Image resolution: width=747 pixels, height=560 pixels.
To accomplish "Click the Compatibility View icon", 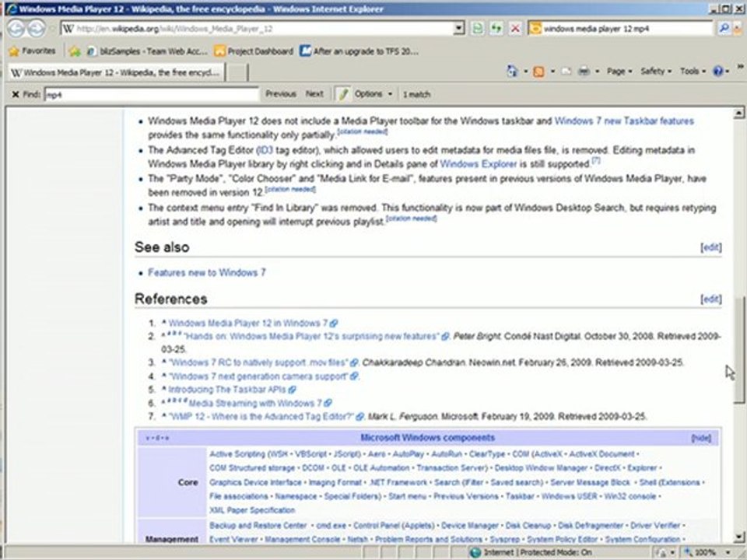I will click(477, 29).
